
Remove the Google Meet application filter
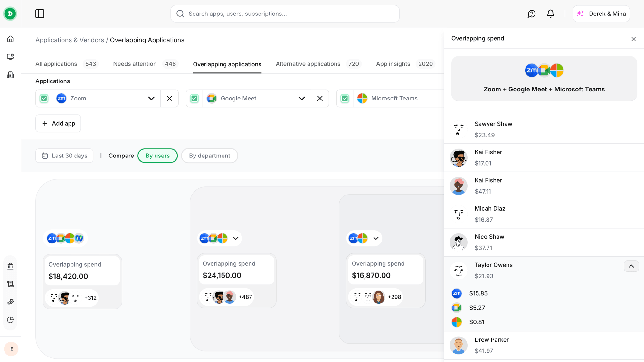[x=320, y=99]
